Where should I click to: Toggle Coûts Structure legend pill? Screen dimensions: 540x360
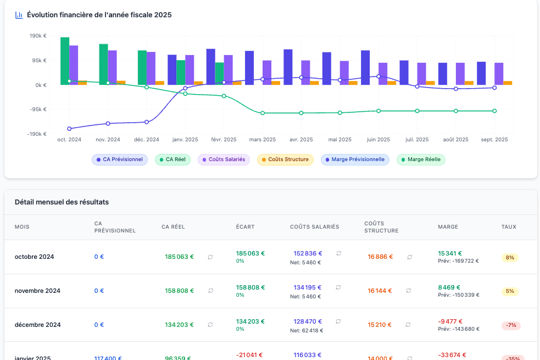[x=285, y=160]
